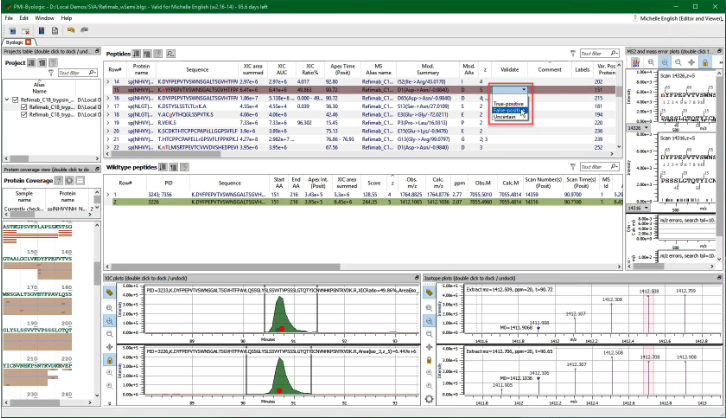Click the open project icon in main toolbar

click(x=13, y=31)
